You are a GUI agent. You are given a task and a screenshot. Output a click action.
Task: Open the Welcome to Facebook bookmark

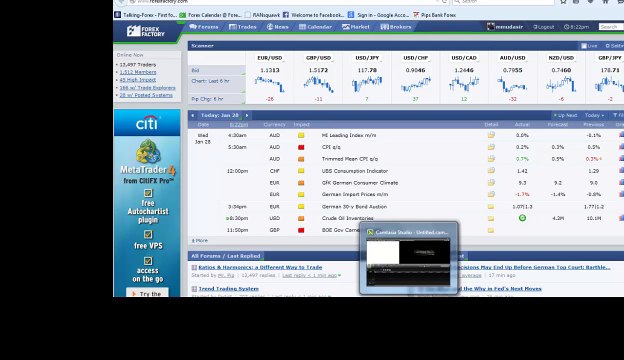314,15
